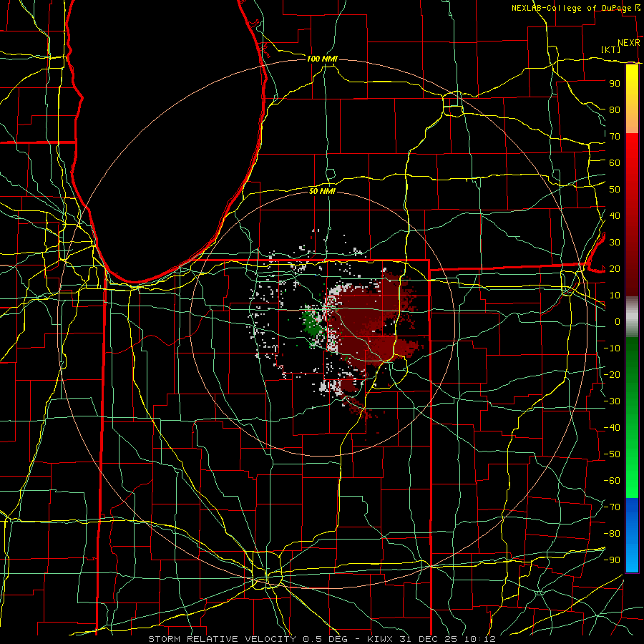The image size is (644, 644).
Task: Click the 10:12 timestamp in the caption
Action: pyautogui.click(x=480, y=639)
